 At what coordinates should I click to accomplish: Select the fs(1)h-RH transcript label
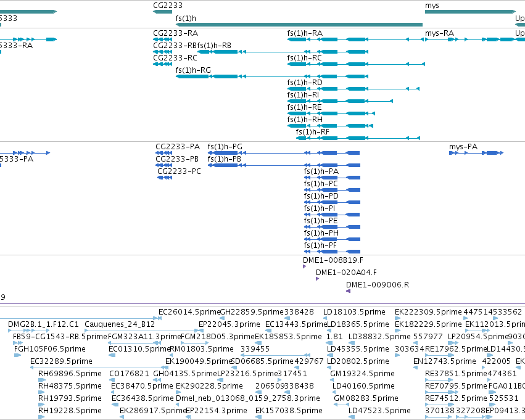(x=305, y=120)
